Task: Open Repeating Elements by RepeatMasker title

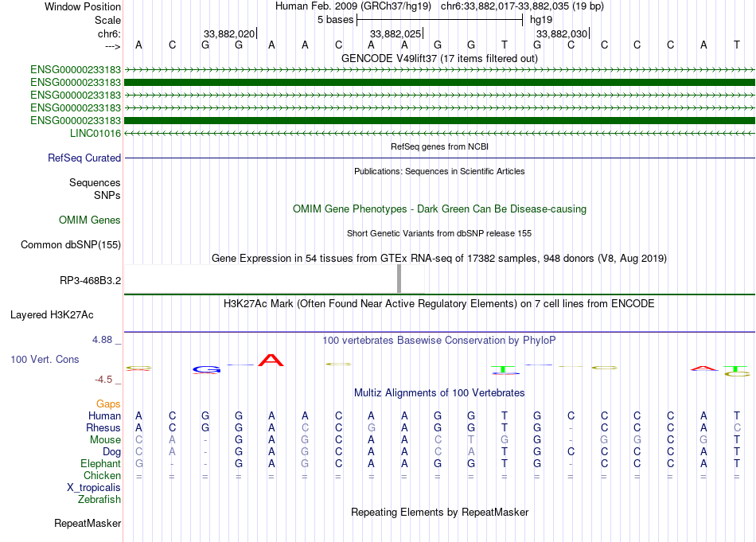Action: click(x=439, y=512)
